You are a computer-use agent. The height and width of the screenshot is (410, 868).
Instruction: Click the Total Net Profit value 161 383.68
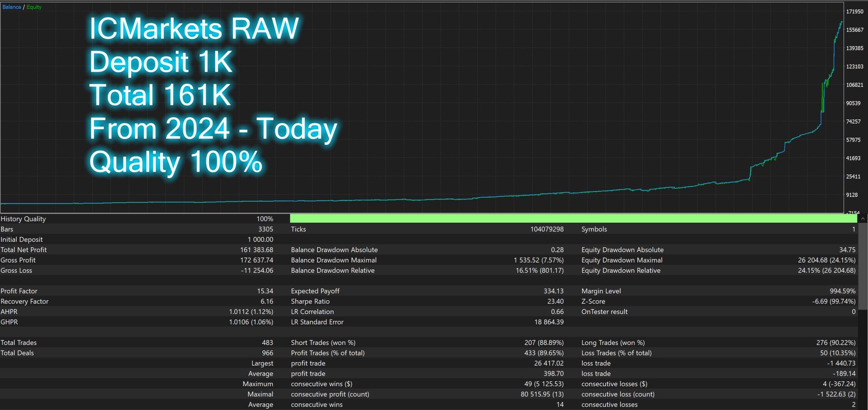pyautogui.click(x=256, y=250)
